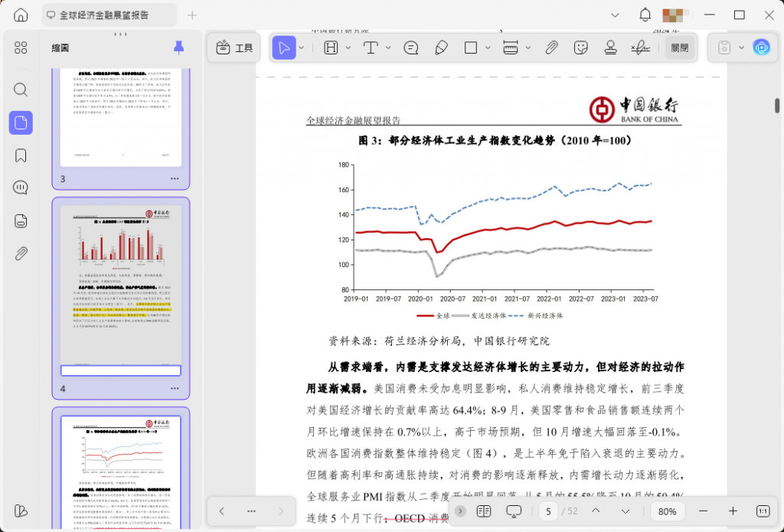Viewport: 784px width, 532px height.
Task: Open the search panel in sidebar
Action: pos(21,90)
